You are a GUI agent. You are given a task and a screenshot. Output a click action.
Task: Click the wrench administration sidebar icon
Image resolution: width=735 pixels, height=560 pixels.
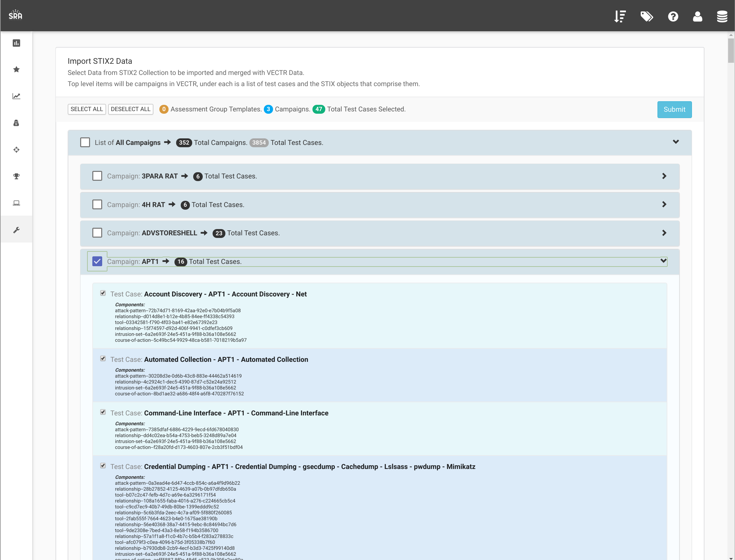point(16,230)
